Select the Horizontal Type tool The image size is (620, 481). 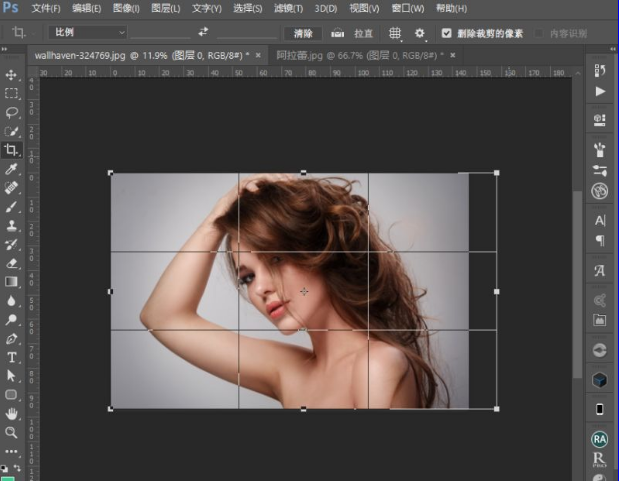(x=12, y=357)
